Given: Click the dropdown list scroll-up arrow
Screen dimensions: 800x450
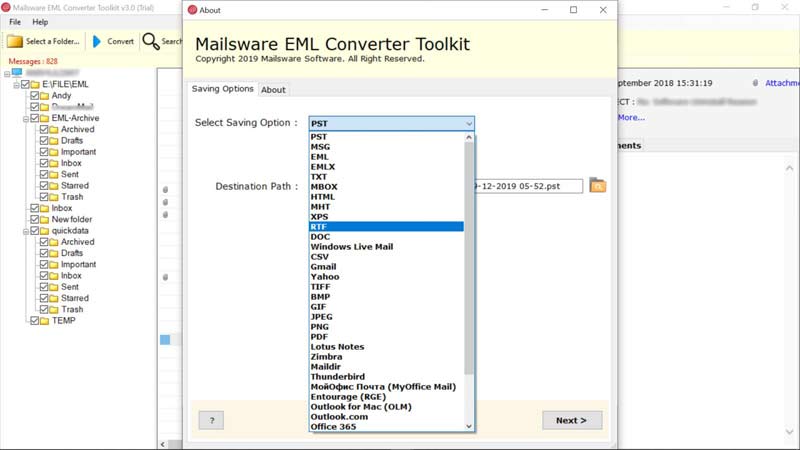Looking at the screenshot, I should [x=469, y=137].
